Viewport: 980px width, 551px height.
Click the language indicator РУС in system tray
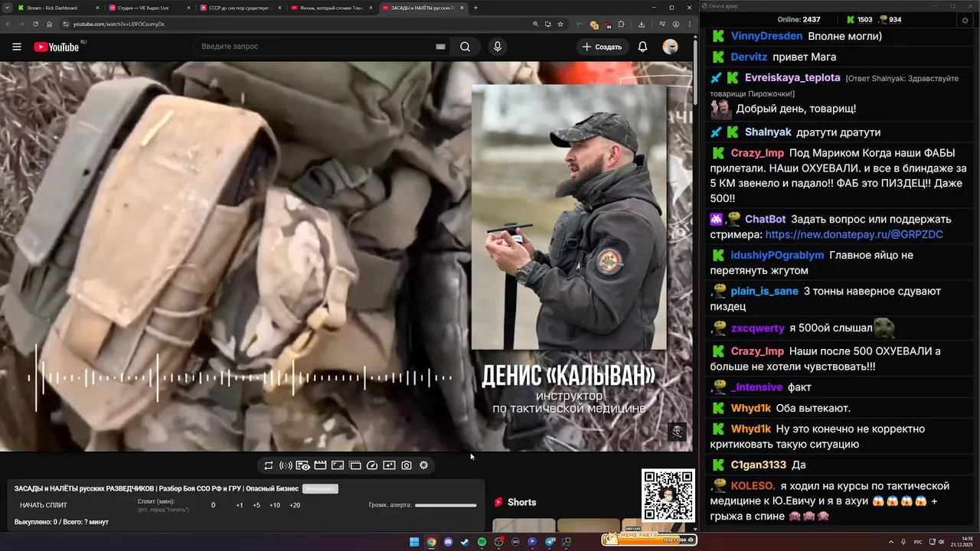pyautogui.click(x=918, y=542)
